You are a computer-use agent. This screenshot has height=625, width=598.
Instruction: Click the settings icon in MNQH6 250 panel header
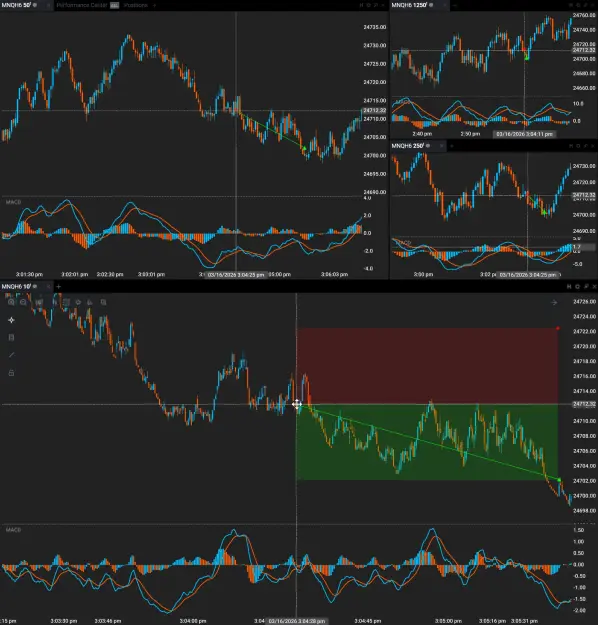[x=578, y=146]
